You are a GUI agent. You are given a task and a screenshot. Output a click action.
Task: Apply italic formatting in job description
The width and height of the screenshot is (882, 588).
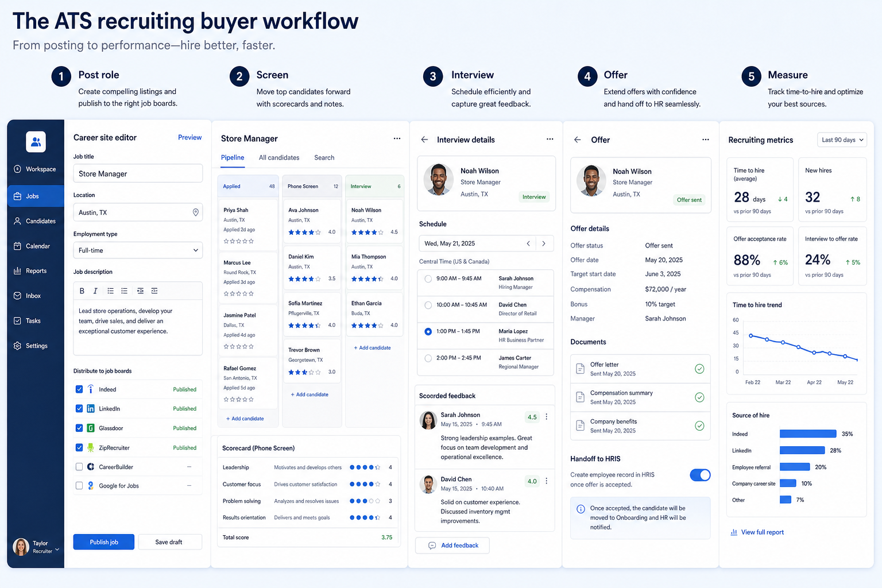(x=95, y=291)
